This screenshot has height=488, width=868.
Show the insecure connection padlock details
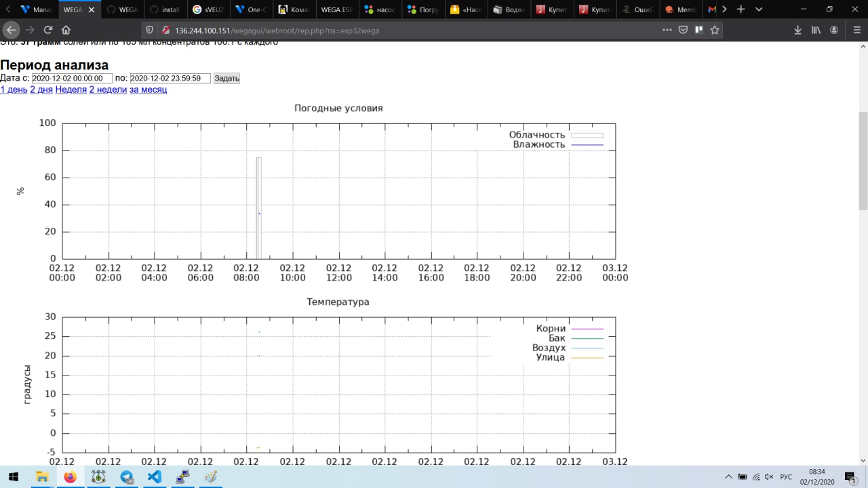(165, 30)
